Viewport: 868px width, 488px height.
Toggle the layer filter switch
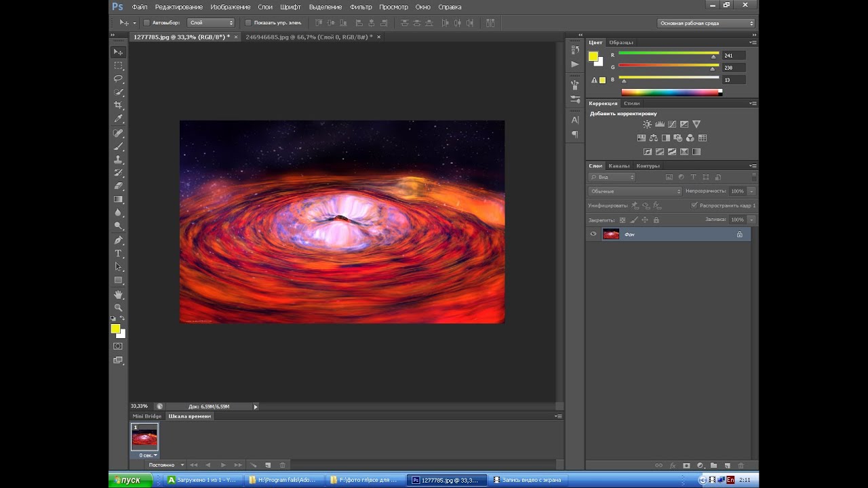click(753, 177)
